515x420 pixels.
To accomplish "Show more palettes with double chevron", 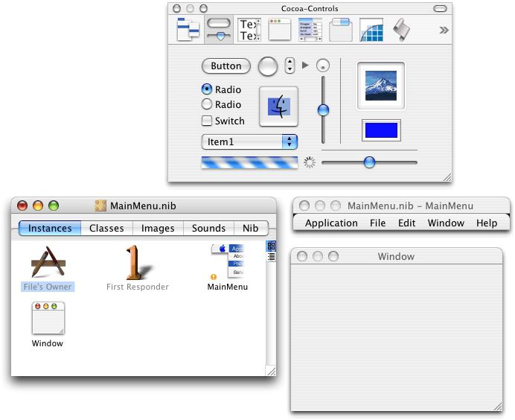I will [x=444, y=31].
